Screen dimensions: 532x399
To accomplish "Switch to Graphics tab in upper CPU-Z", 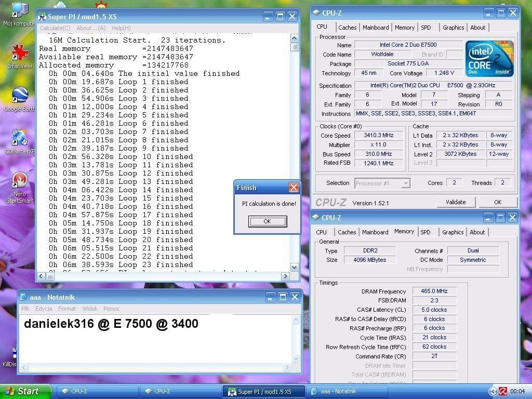I will click(453, 28).
